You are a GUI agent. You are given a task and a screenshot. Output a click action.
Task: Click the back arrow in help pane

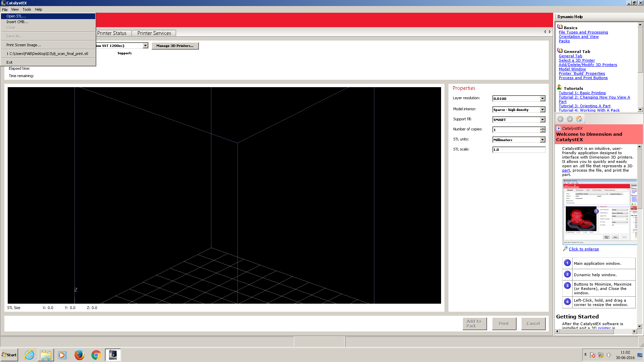point(560,119)
